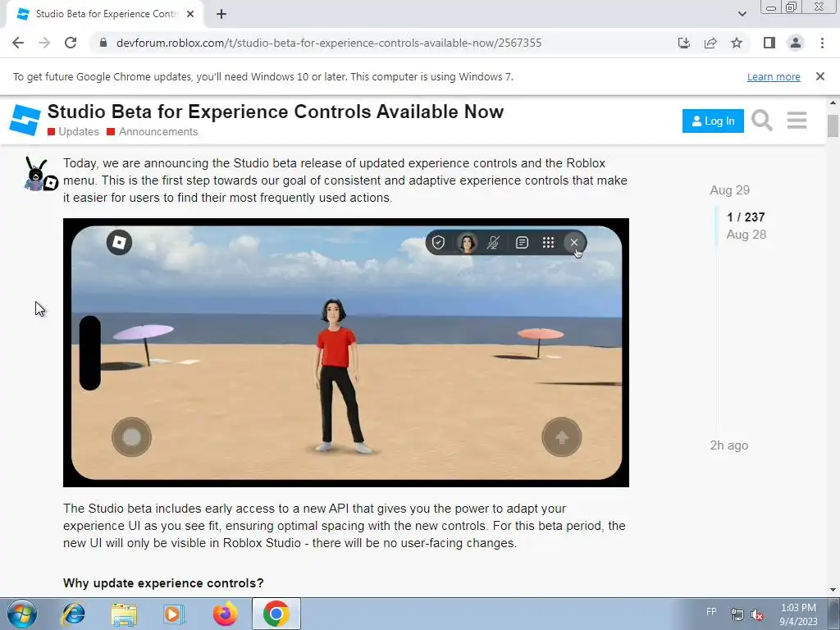Image resolution: width=840 pixels, height=630 pixels.
Task: Jump to Aug 29 on the timeline
Action: pos(729,190)
